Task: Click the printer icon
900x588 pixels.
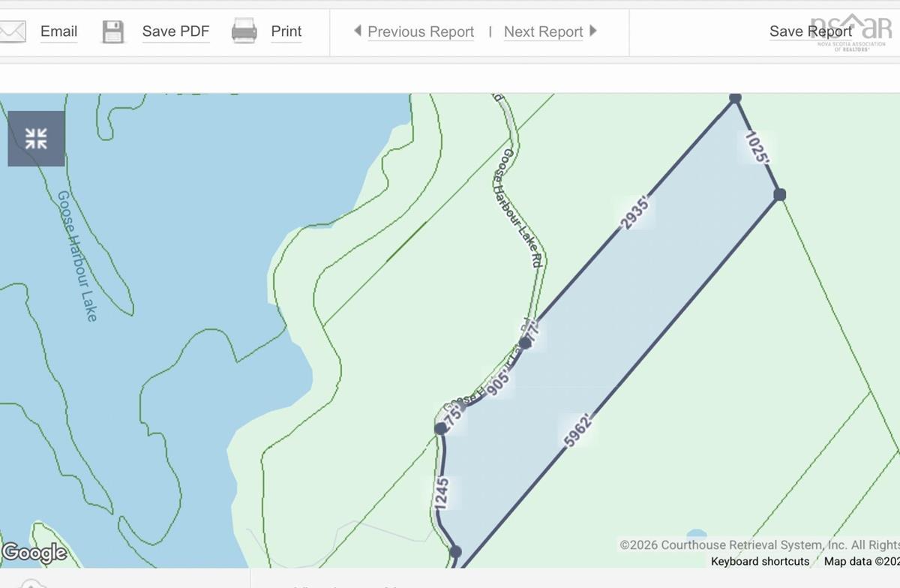Action: point(244,31)
